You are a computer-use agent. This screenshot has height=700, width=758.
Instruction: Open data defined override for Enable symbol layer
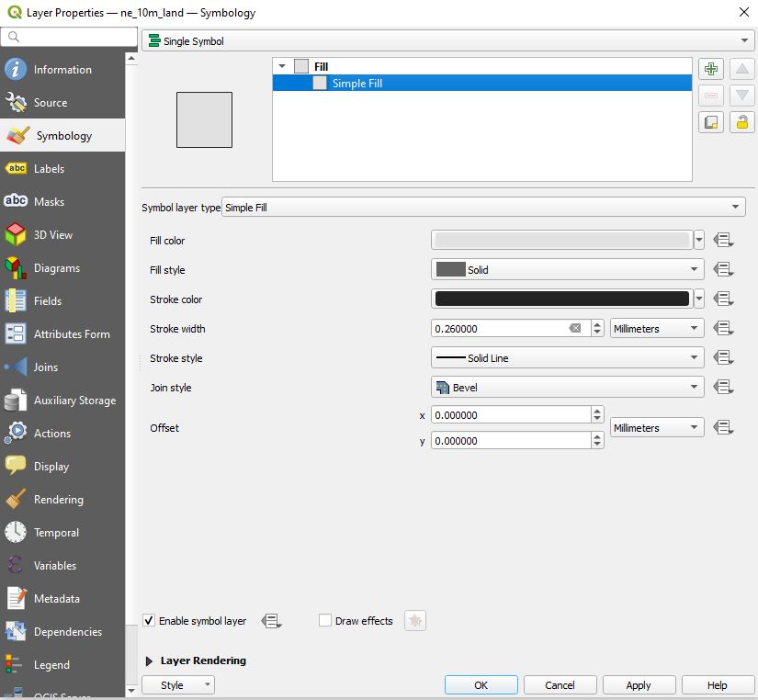point(271,621)
